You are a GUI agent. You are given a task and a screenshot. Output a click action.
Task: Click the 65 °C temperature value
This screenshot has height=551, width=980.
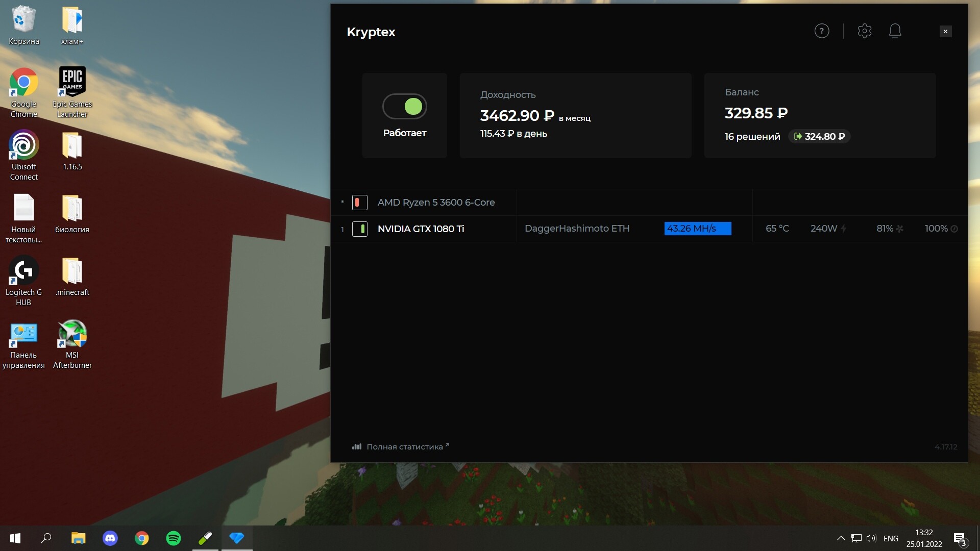tap(777, 229)
